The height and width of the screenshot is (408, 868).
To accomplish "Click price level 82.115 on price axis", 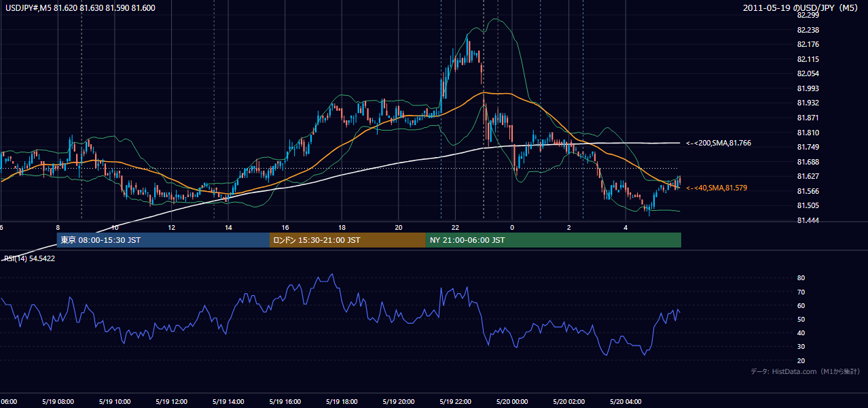I will [808, 59].
